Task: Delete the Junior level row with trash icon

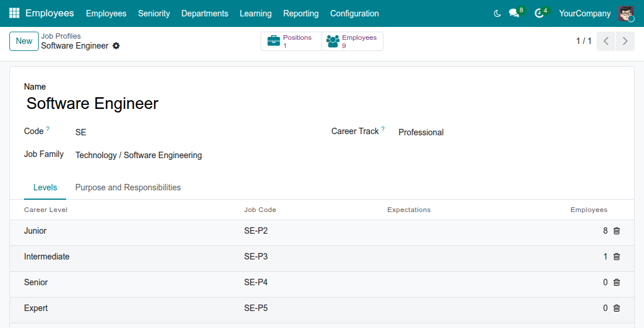Action: click(x=616, y=231)
